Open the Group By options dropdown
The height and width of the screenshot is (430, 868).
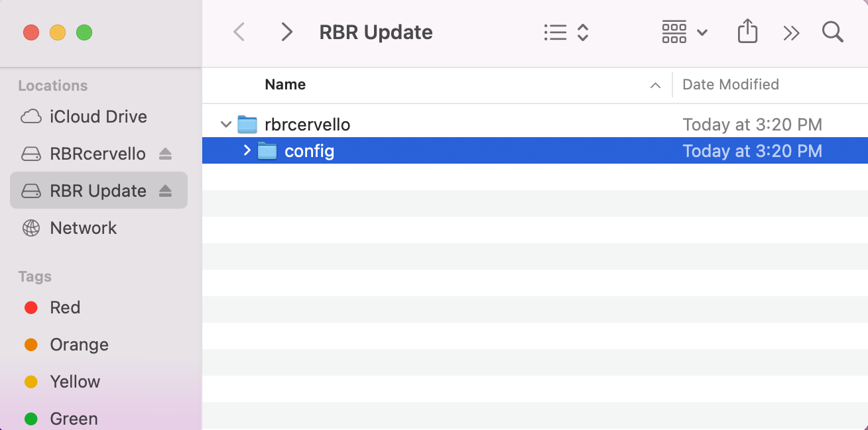coord(684,32)
